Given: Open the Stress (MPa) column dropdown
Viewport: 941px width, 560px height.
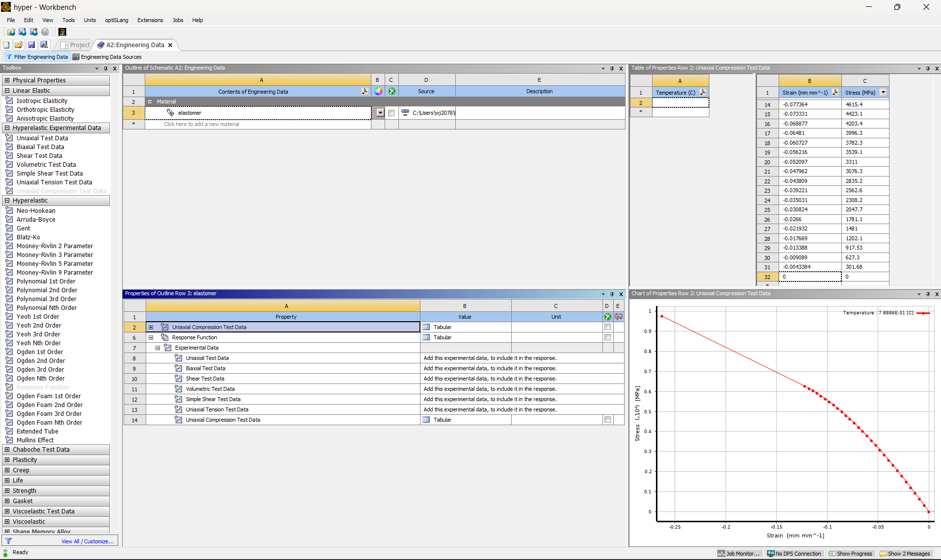Looking at the screenshot, I should tap(883, 93).
